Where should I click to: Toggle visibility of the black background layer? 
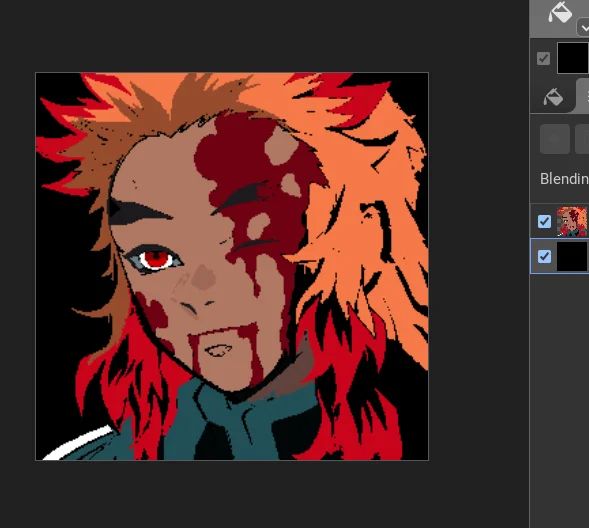(544, 257)
